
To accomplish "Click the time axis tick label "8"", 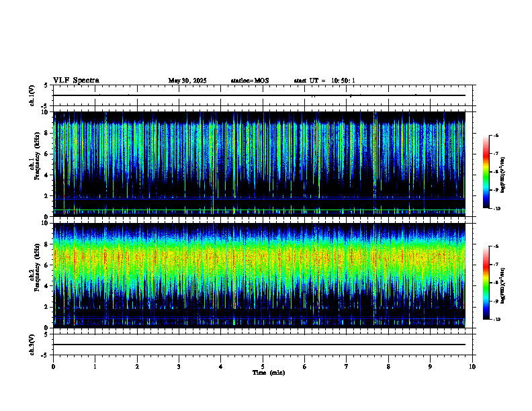I will [x=388, y=367].
